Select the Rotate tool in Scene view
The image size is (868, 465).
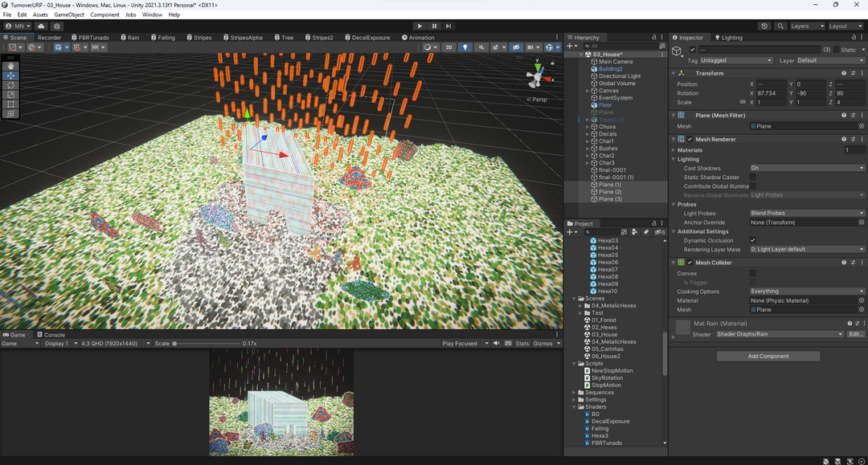(10, 85)
